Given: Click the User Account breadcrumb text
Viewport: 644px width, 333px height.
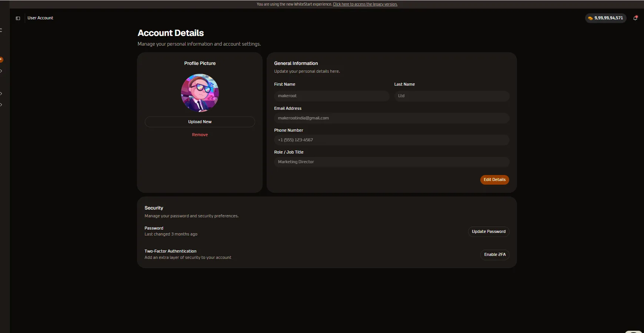Looking at the screenshot, I should [40, 18].
